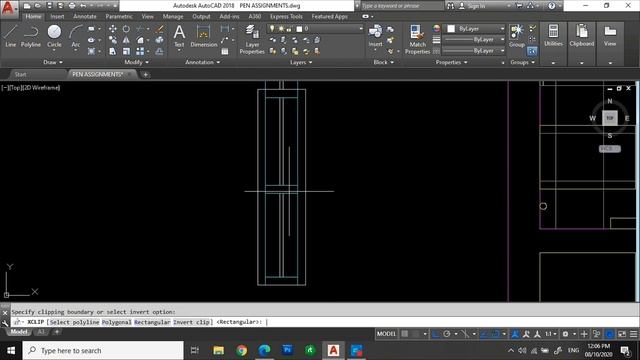Expand the Draw panel
The image size is (640, 360).
tap(53, 62)
